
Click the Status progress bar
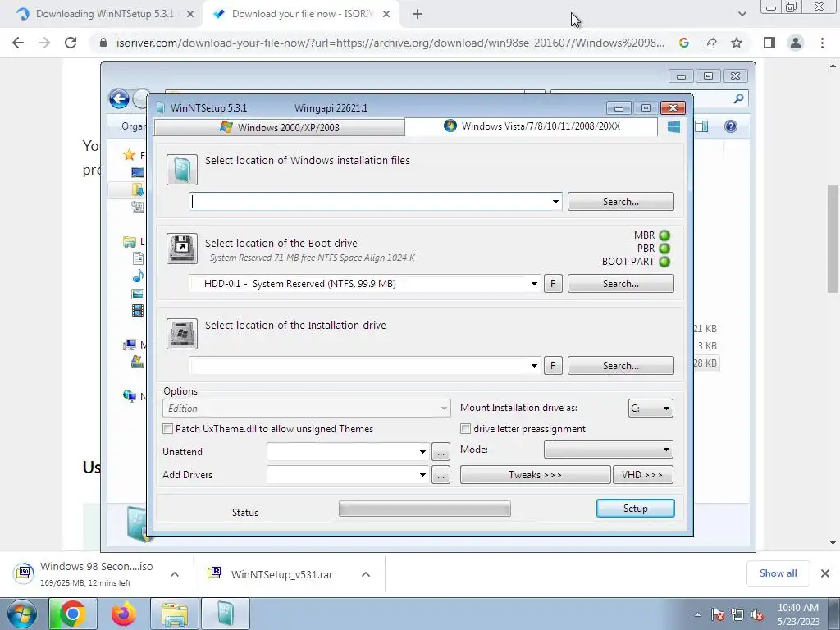pyautogui.click(x=424, y=509)
